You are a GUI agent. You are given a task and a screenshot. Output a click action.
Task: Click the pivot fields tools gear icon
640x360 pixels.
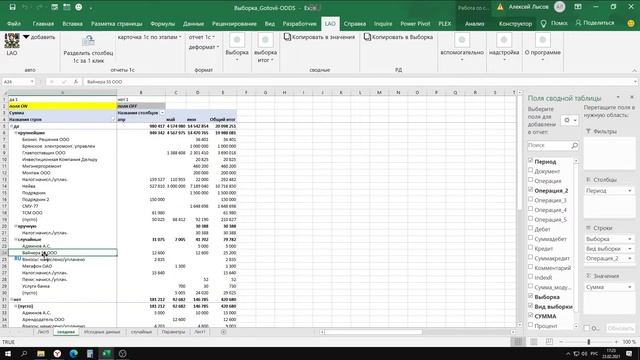567,120
